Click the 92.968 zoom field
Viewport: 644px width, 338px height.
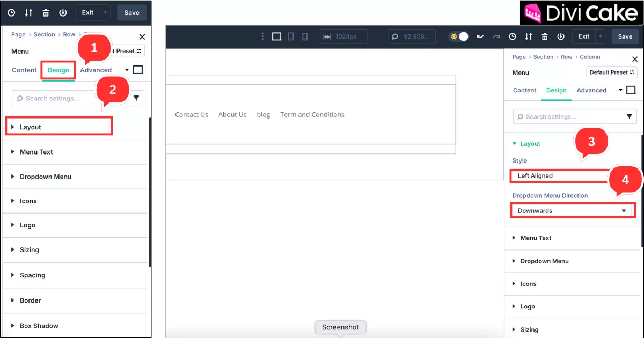pyautogui.click(x=411, y=36)
